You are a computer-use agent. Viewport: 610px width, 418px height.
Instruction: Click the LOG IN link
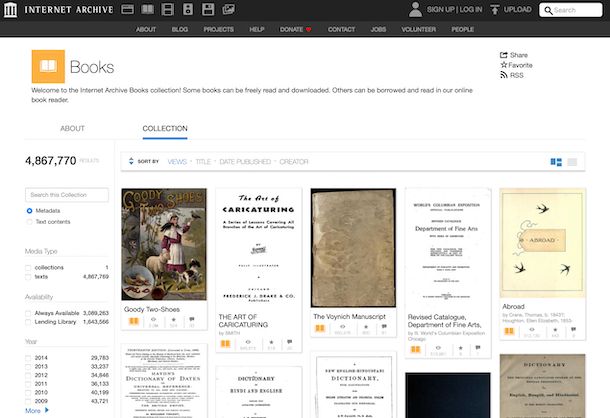(471, 9)
